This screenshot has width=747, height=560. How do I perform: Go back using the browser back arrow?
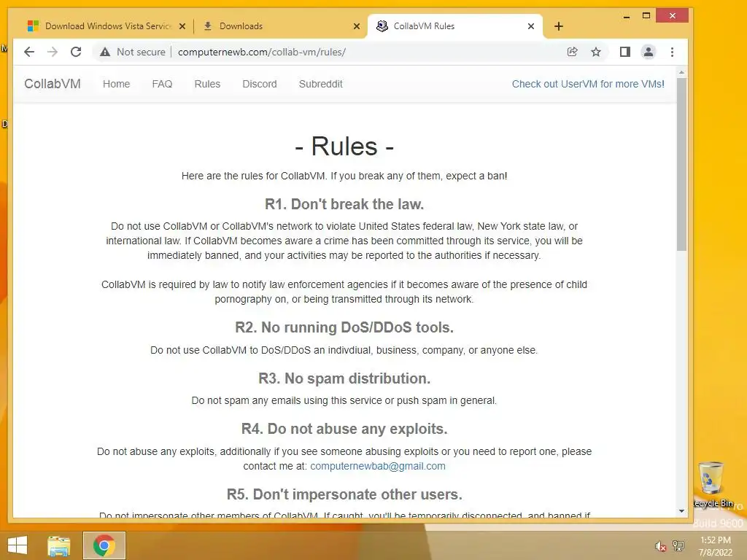29,52
